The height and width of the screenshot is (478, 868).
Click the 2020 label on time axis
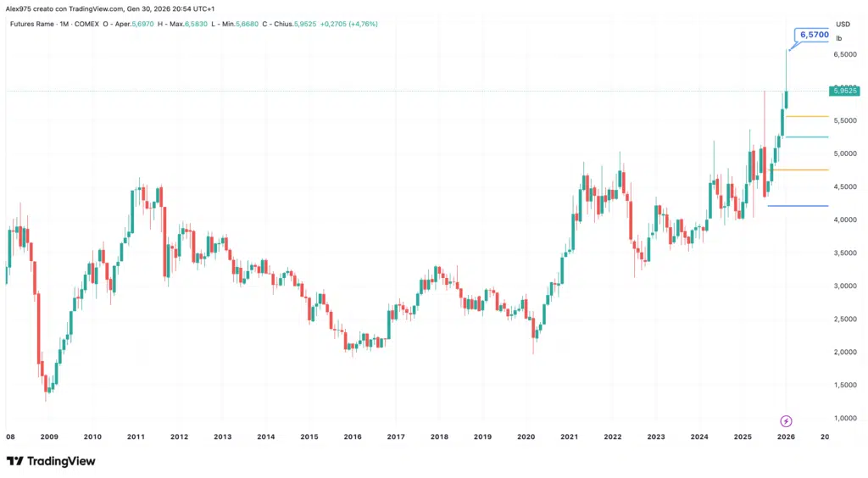click(526, 437)
